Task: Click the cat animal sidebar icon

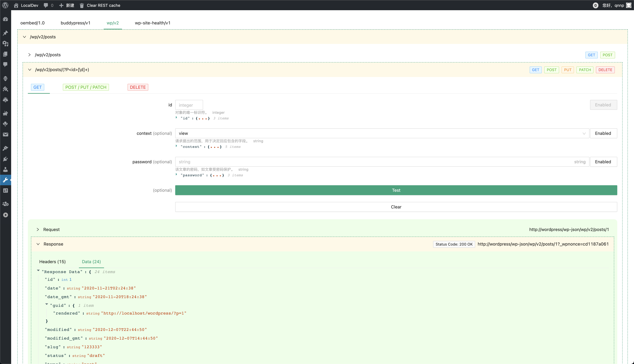Action: tap(5, 113)
